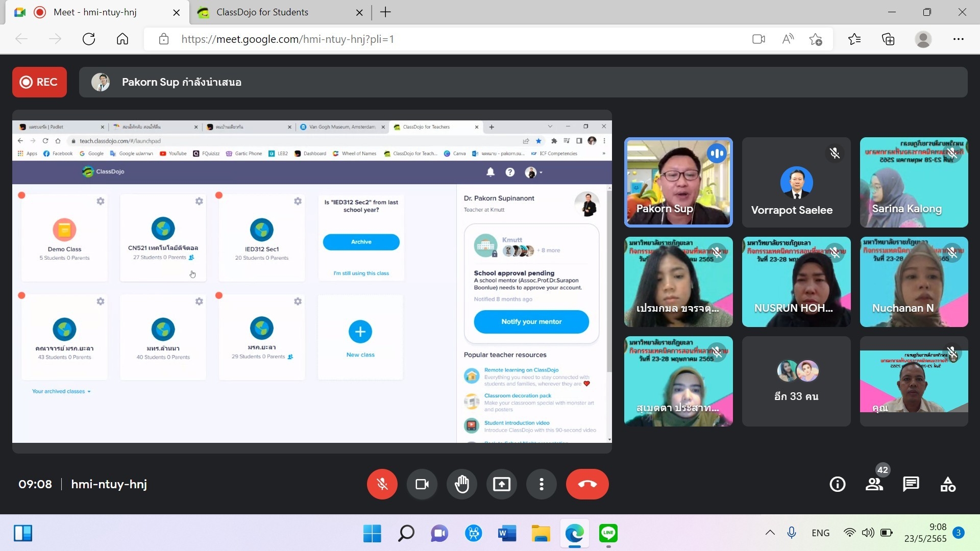Image resolution: width=980 pixels, height=551 pixels.
Task: Open more options three-dot menu
Action: [x=541, y=484]
